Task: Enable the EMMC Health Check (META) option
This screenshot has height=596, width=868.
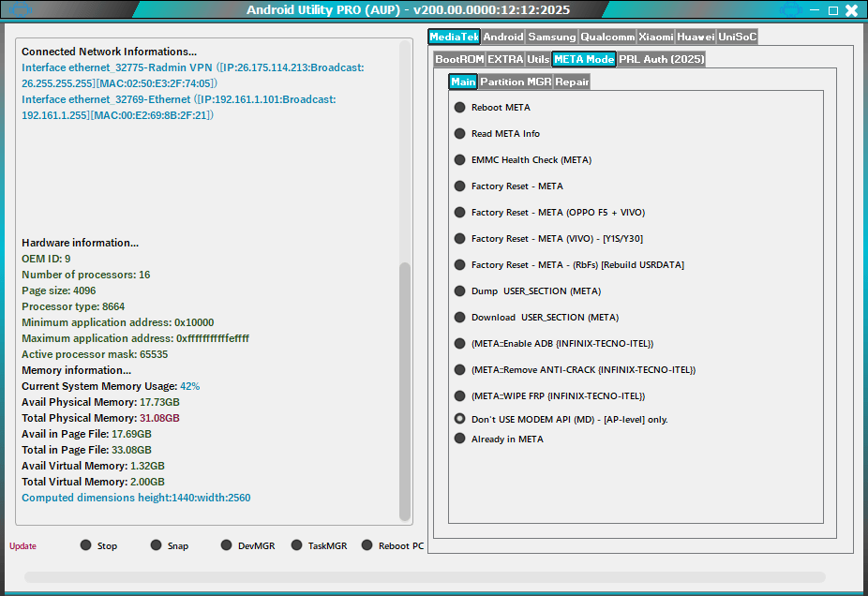Action: 459,159
